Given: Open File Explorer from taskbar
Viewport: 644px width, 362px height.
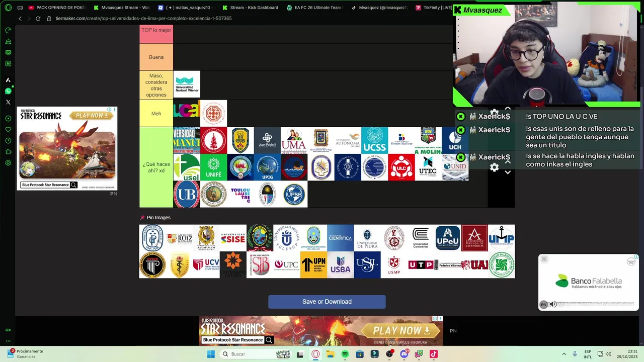Looking at the screenshot, I should click(330, 354).
